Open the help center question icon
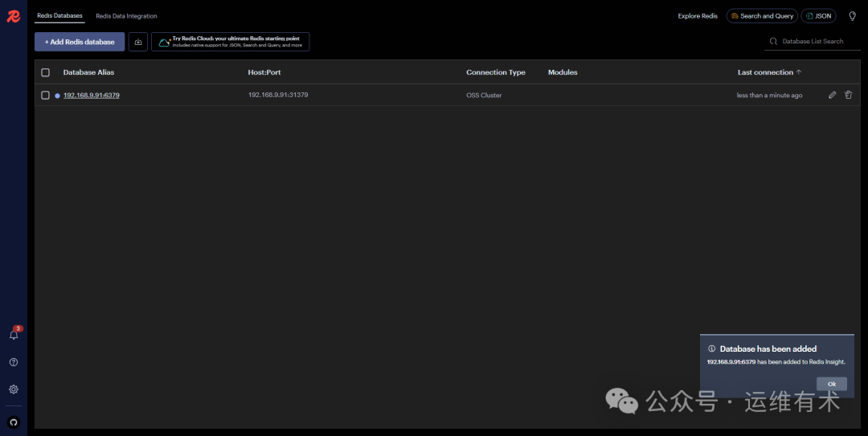Viewport: 868px width, 436px height. tap(14, 362)
